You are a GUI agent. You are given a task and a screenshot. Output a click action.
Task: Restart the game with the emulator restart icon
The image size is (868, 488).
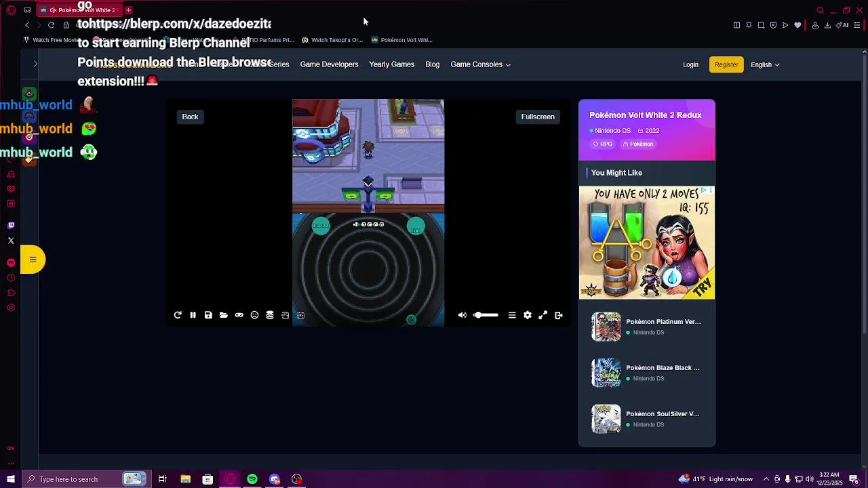(178, 315)
